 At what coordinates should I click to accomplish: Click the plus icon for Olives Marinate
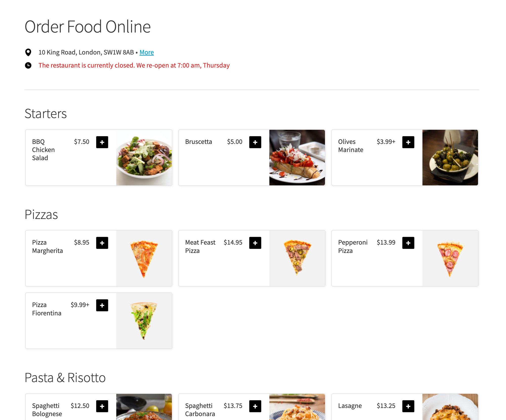408,142
